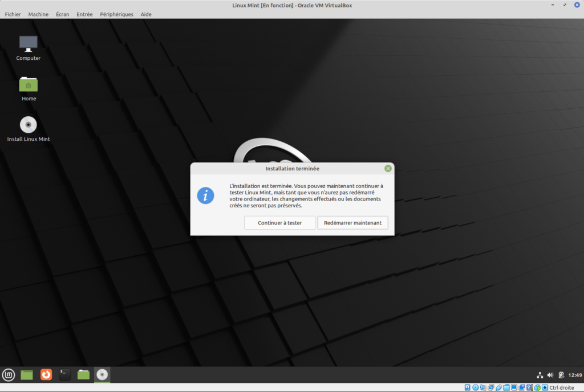
Task: Open the Linux Mint menu in the taskbar
Action: (8, 374)
